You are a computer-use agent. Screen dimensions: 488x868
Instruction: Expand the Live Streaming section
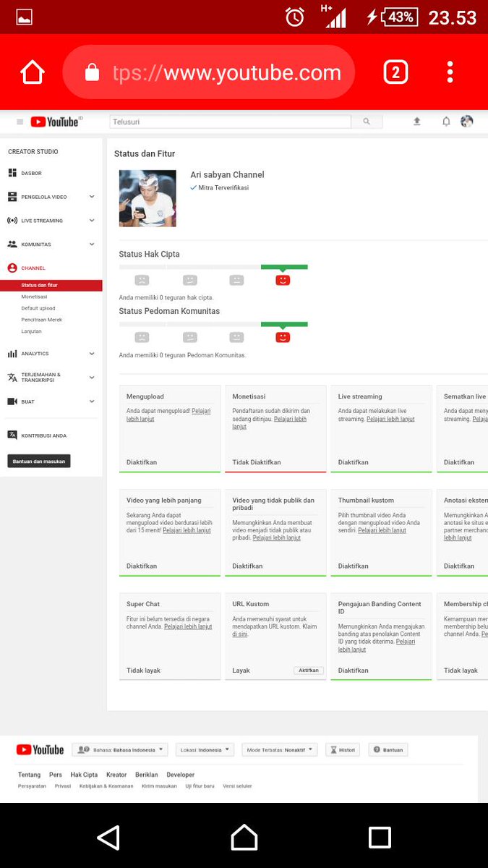[92, 221]
